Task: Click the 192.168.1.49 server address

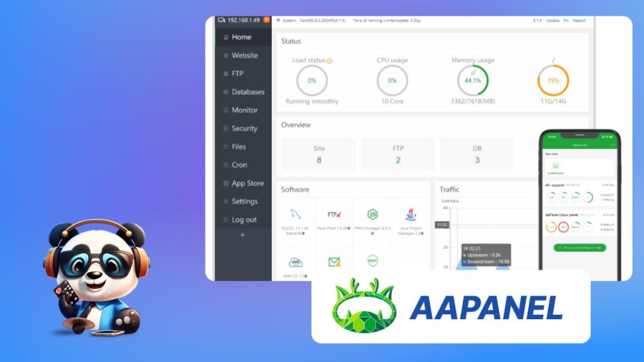Action: coord(243,19)
